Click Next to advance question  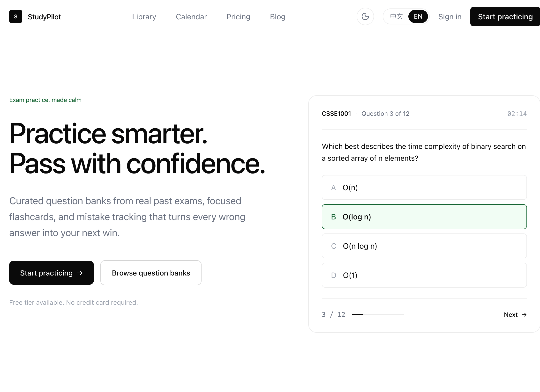[x=515, y=314]
